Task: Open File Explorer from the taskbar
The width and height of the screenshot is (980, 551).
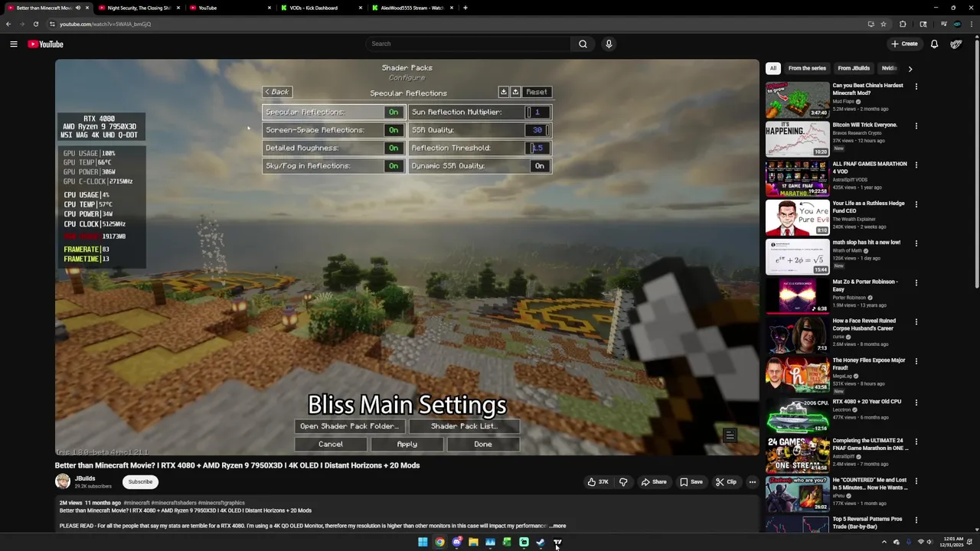Action: click(473, 543)
